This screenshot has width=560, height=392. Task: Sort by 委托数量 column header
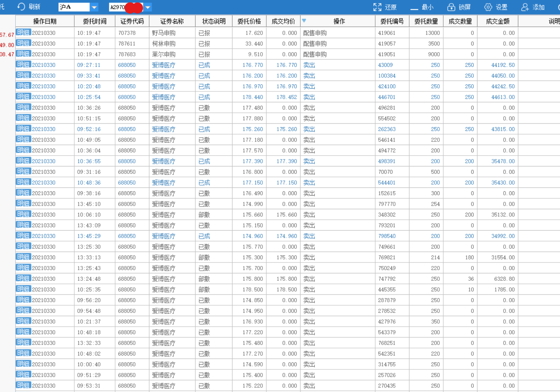tap(426, 21)
